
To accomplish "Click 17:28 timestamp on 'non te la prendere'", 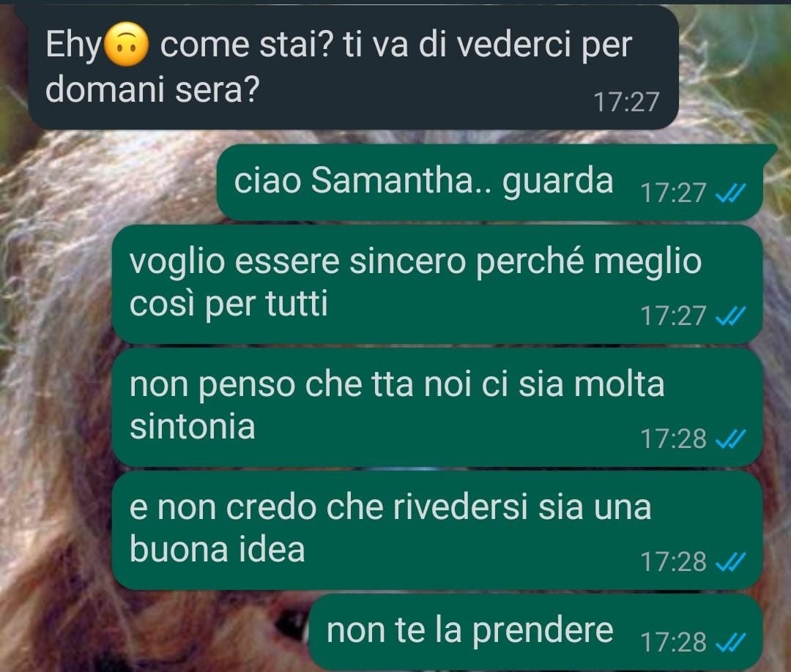I will [673, 643].
